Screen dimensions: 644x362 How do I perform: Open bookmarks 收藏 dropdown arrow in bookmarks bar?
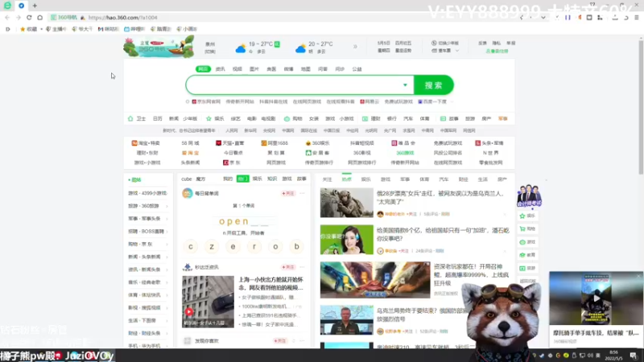coord(42,29)
